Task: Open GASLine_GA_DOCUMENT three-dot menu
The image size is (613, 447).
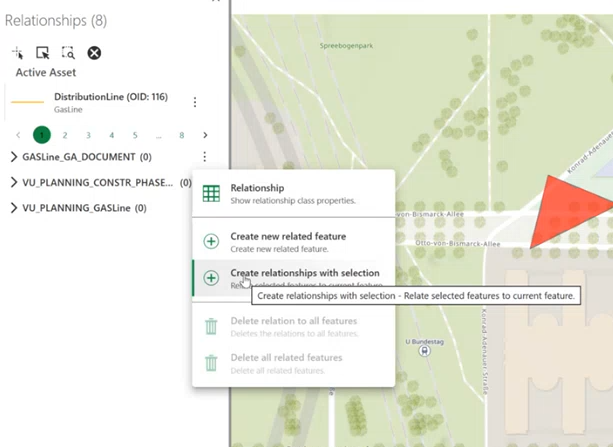Action: (204, 157)
